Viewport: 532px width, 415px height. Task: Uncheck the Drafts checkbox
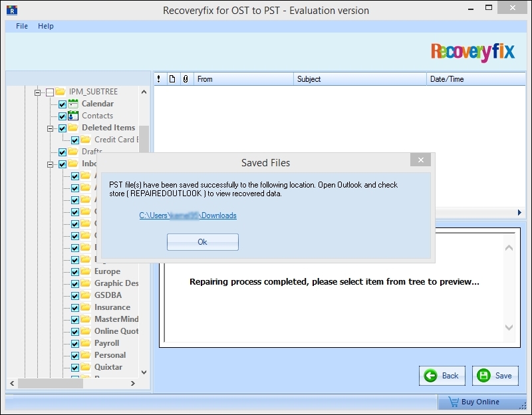tap(63, 152)
